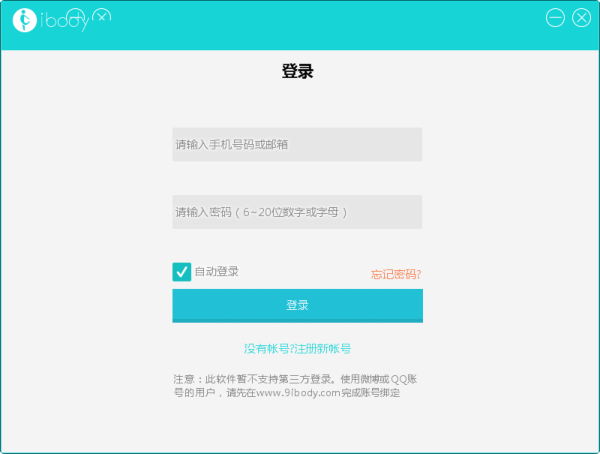
Task: Click the 没有帐号? part of the register link
Action: (x=267, y=349)
